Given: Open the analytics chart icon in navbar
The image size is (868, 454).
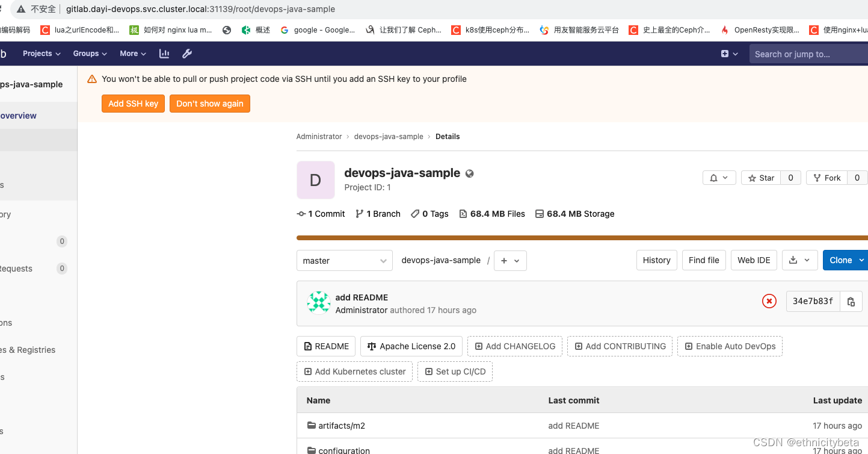Looking at the screenshot, I should point(164,54).
